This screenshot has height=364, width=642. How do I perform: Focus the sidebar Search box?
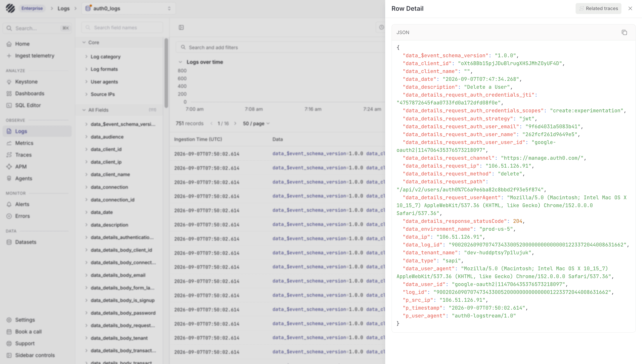pos(38,28)
